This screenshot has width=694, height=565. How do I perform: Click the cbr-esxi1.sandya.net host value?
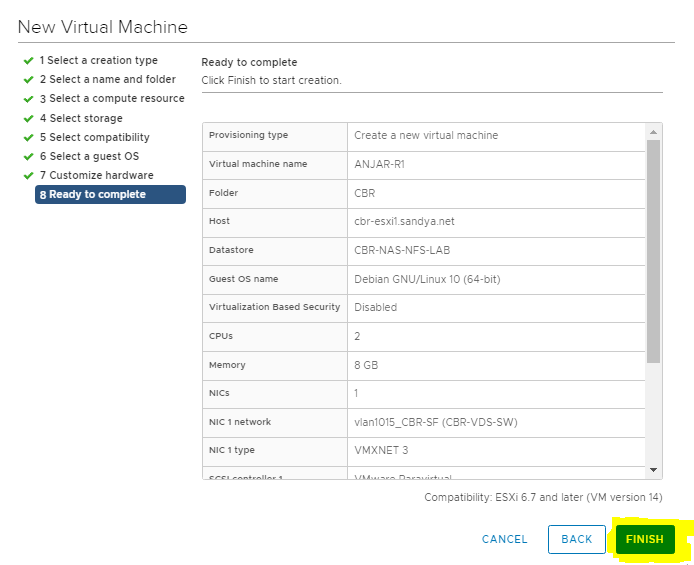point(404,222)
